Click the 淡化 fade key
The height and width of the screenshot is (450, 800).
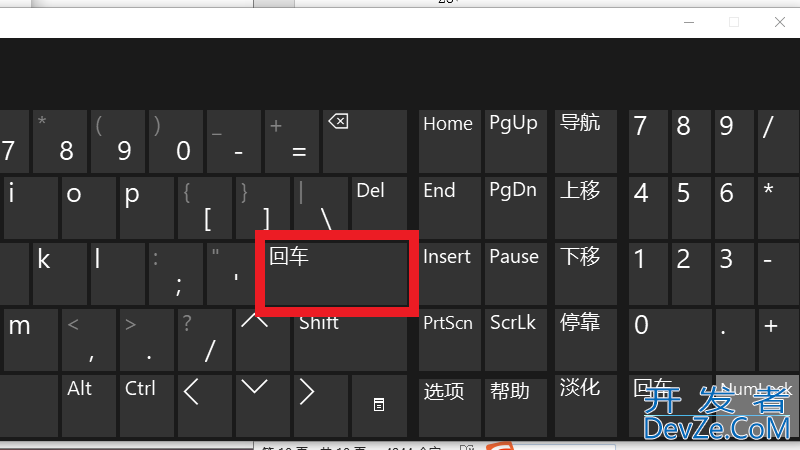point(586,406)
